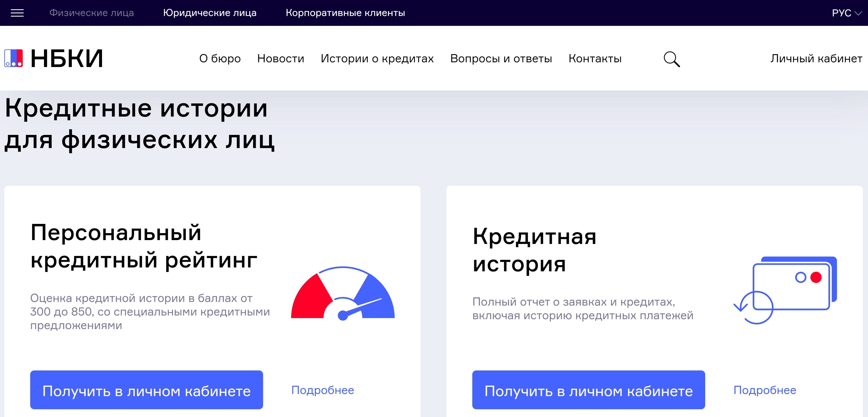Image resolution: width=868 pixels, height=417 pixels.
Task: Click the credit rating gauge illustration
Action: 343,293
